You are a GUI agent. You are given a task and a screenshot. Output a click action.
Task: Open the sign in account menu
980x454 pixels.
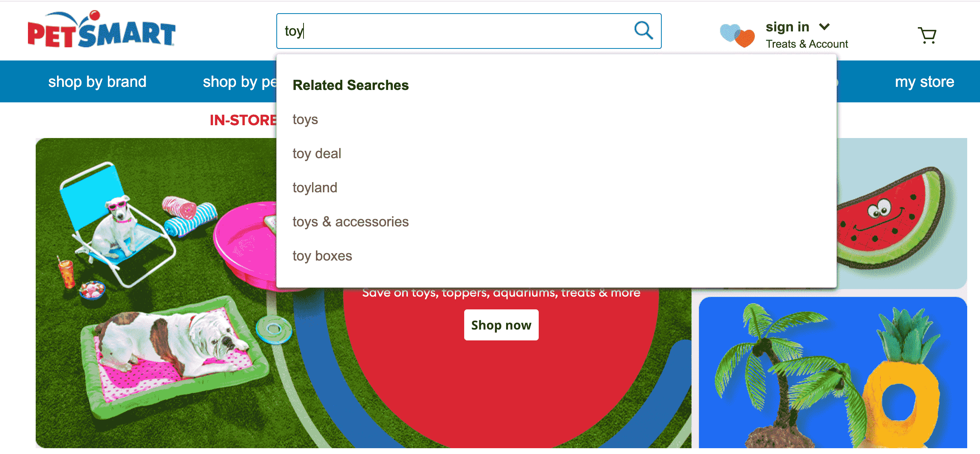(x=787, y=27)
